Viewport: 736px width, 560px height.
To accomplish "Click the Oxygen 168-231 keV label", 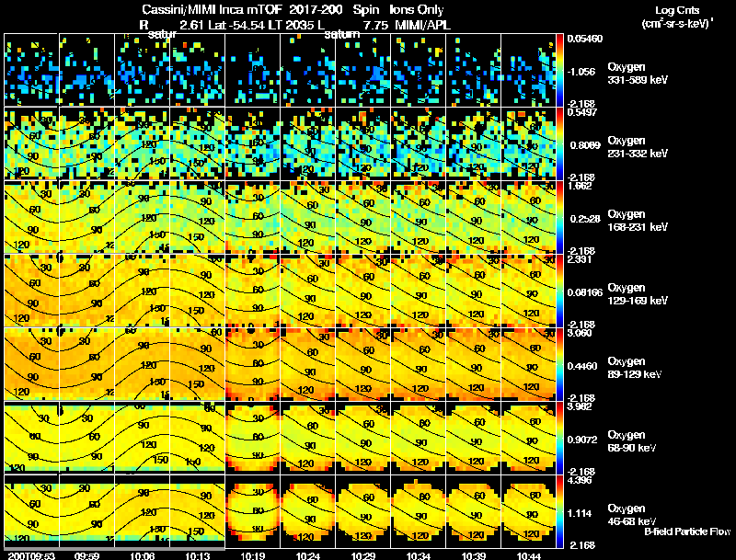I will point(638,221).
